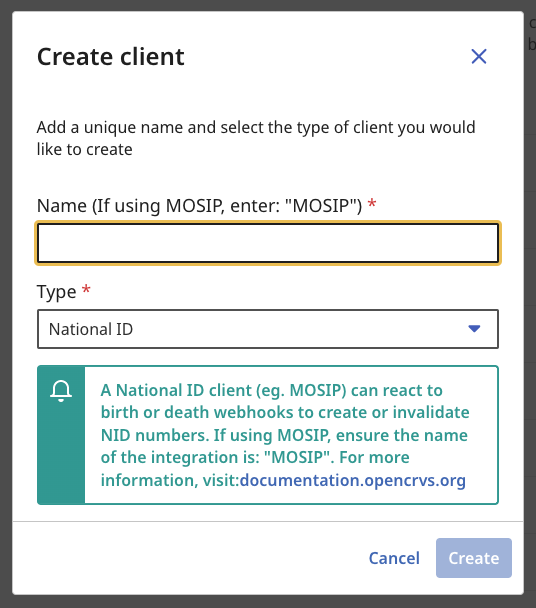Open the Type dropdown showing National ID
This screenshot has width=536, height=608.
[x=268, y=329]
